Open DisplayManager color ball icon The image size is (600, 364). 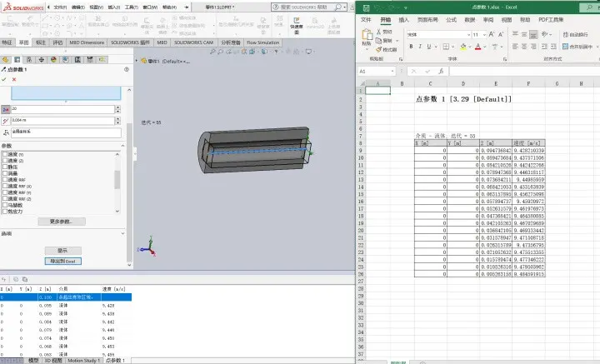53,60
